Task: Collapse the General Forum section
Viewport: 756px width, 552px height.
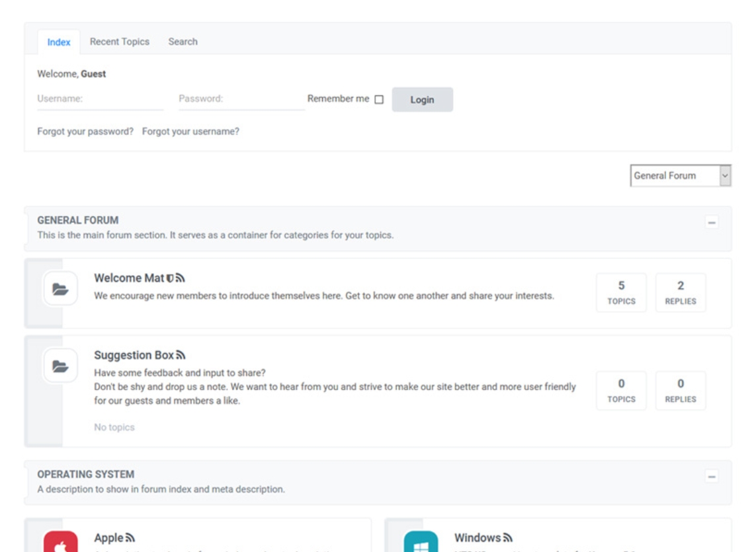Action: coord(712,222)
